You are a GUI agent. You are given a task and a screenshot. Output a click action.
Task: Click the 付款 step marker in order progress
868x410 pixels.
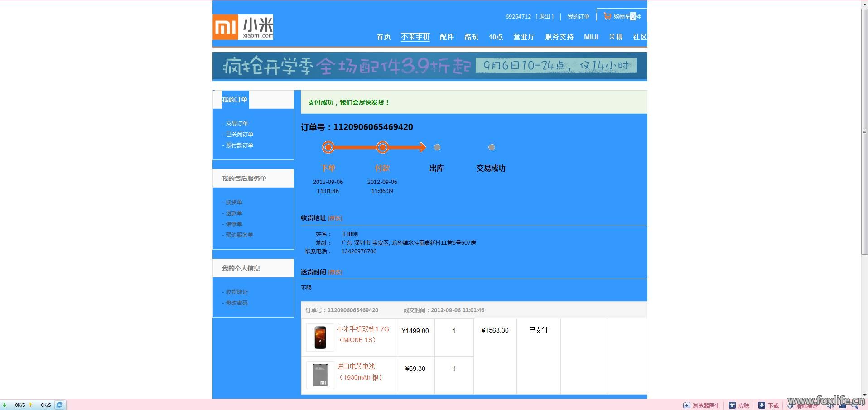(382, 147)
